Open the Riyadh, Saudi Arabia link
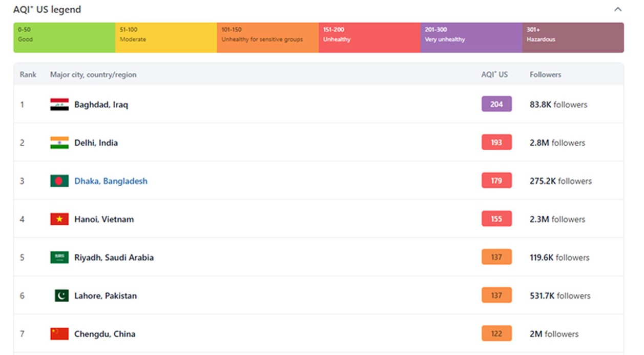The image size is (644, 355). pos(114,258)
